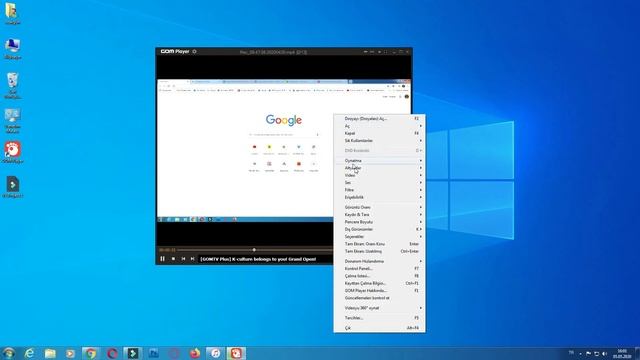Click the seek bar handle in GOM Player
This screenshot has width=640, height=360.
tap(254, 250)
